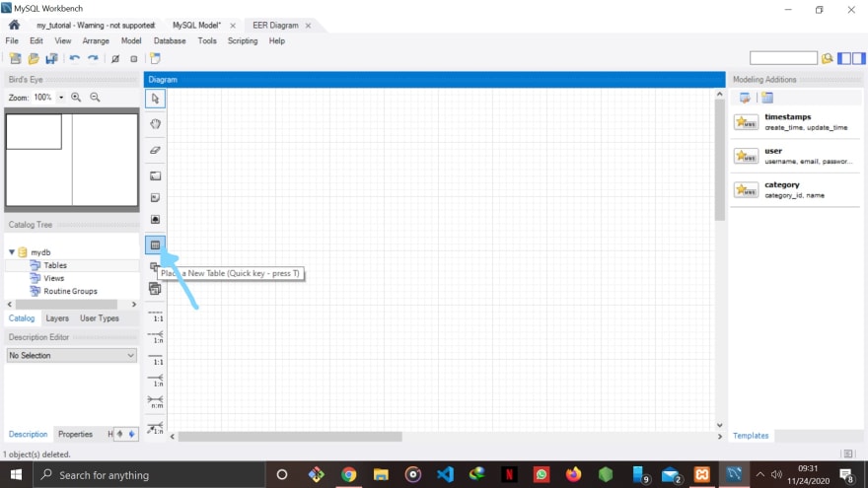868x488 pixels.
Task: Select Tables in the catalog tree
Action: 55,265
